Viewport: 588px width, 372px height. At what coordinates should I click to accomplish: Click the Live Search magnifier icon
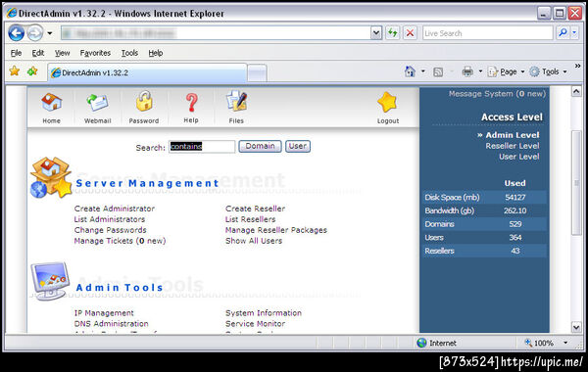(x=563, y=33)
